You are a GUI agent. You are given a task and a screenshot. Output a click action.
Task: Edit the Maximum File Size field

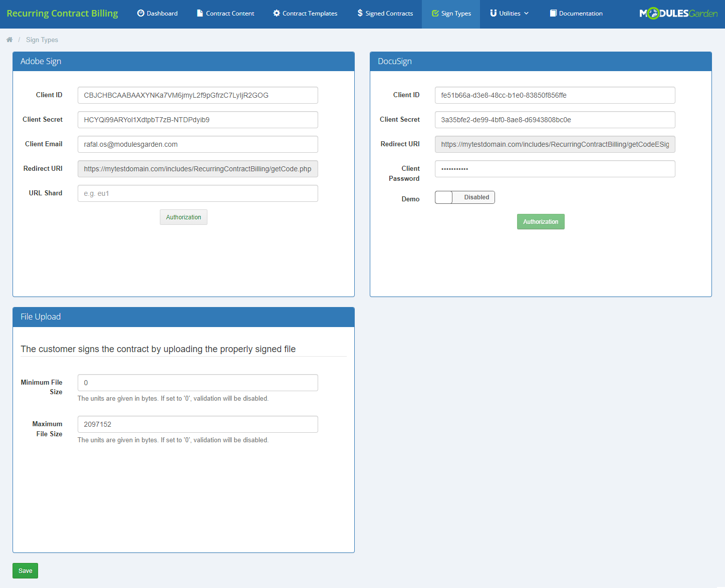pos(198,424)
